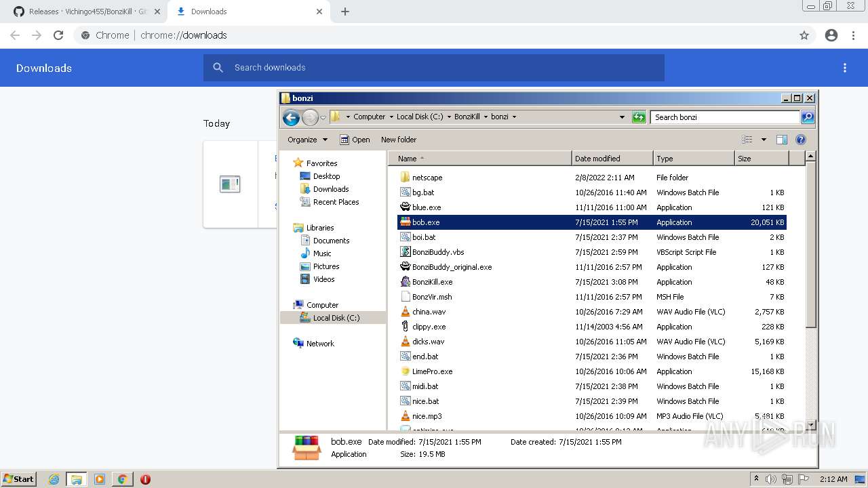Open Chrome profile avatar icon

click(831, 35)
